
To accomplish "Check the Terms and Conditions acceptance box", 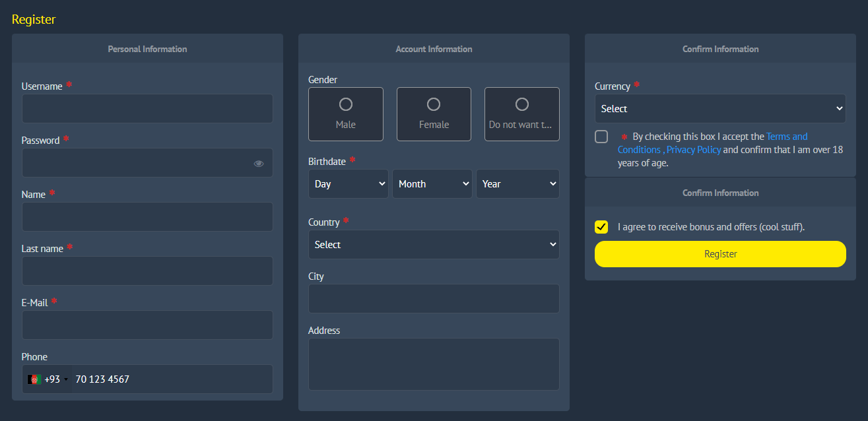I will click(601, 137).
